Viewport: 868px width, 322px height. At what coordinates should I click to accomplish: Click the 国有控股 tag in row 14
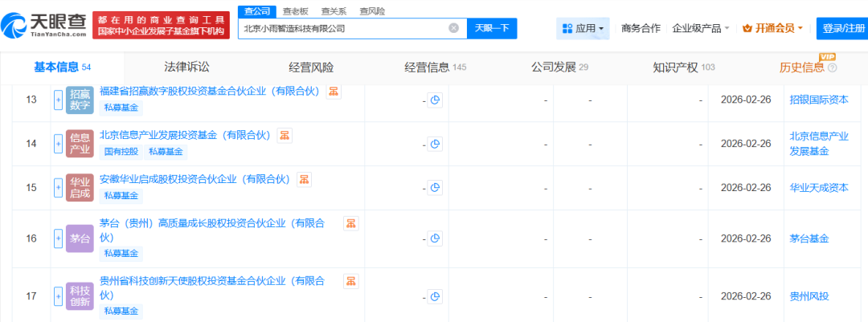click(121, 152)
